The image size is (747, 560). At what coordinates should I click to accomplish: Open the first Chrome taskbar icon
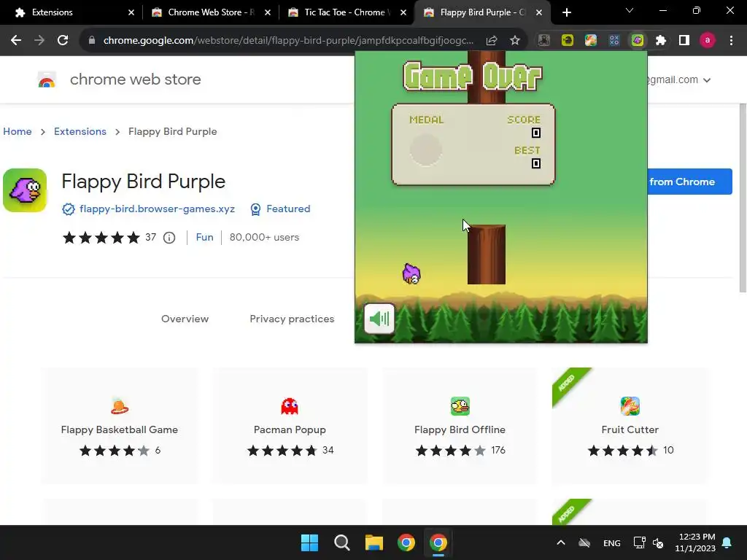(x=406, y=542)
